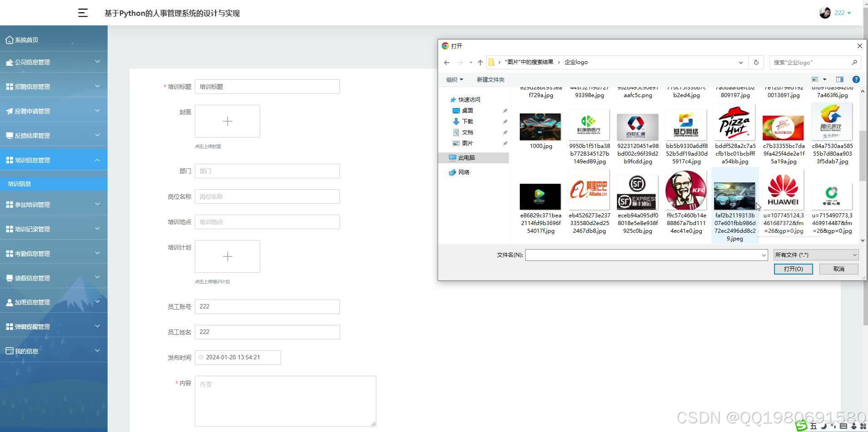Open address bar history dropdown

[740, 63]
